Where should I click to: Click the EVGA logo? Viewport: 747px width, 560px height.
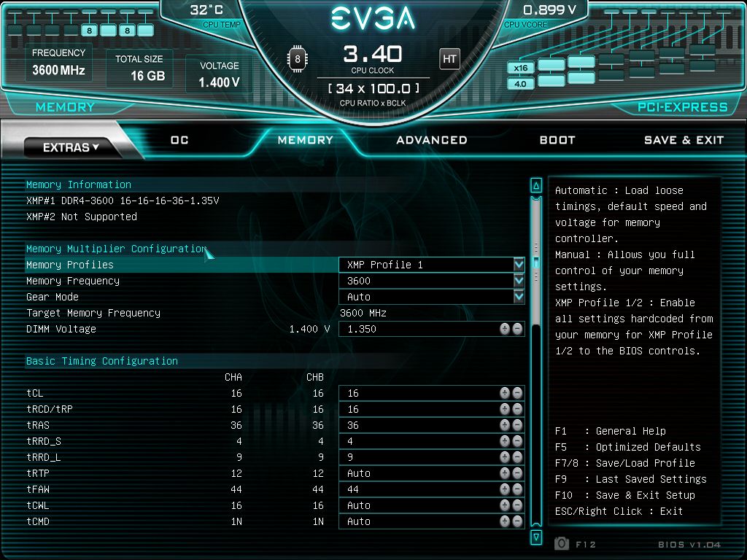click(373, 18)
